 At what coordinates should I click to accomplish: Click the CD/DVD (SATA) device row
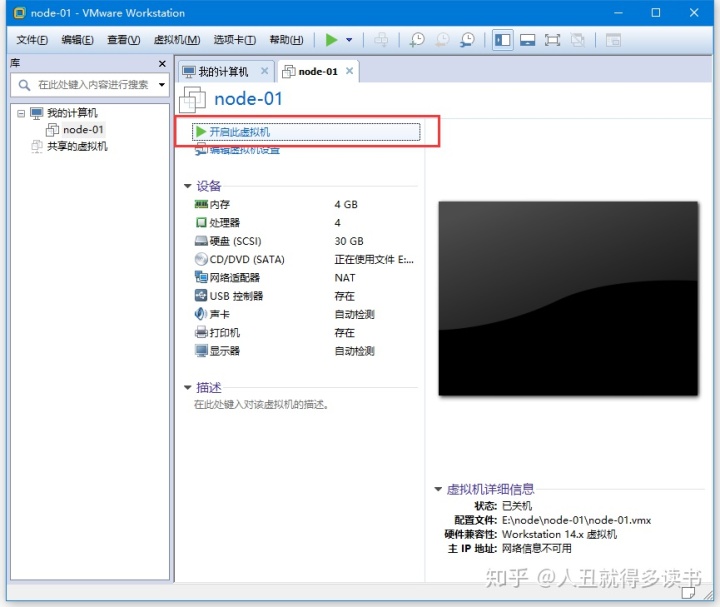304,259
